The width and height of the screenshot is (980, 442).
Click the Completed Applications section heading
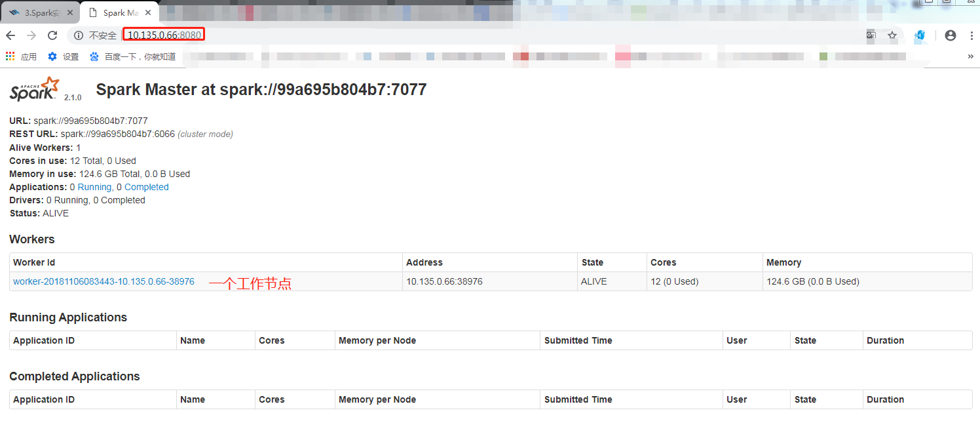click(75, 376)
